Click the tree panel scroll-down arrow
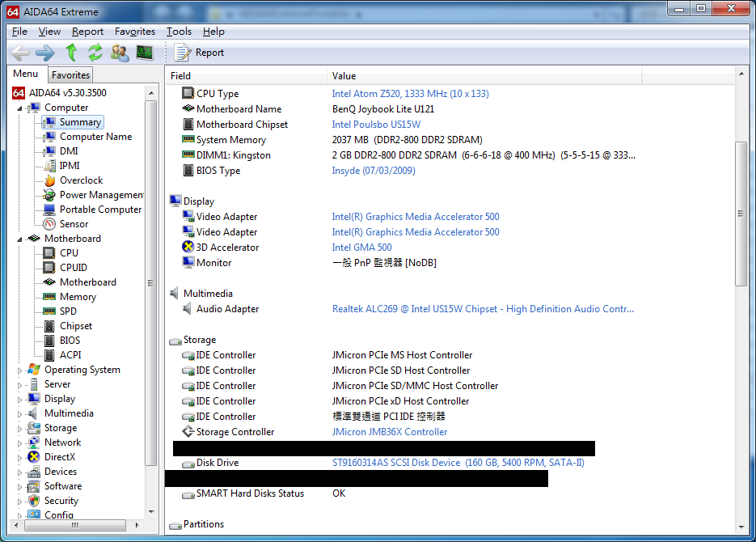Screen dimensions: 756x542 pyautogui.click(x=151, y=511)
